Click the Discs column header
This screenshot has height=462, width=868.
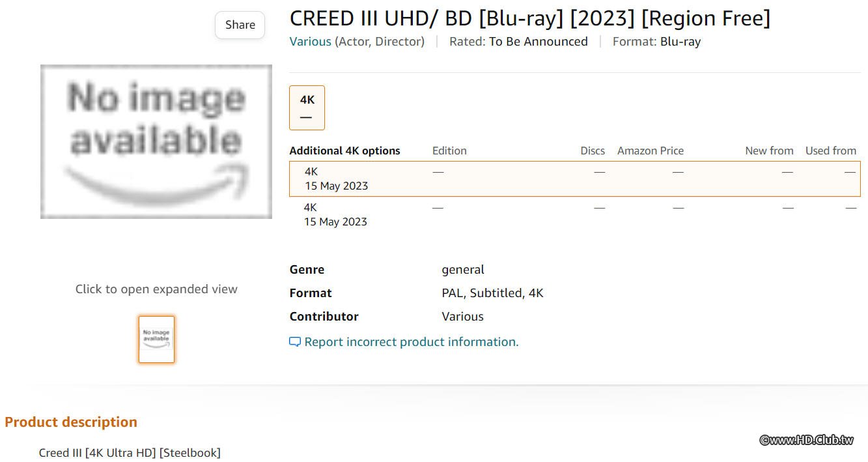(x=593, y=151)
